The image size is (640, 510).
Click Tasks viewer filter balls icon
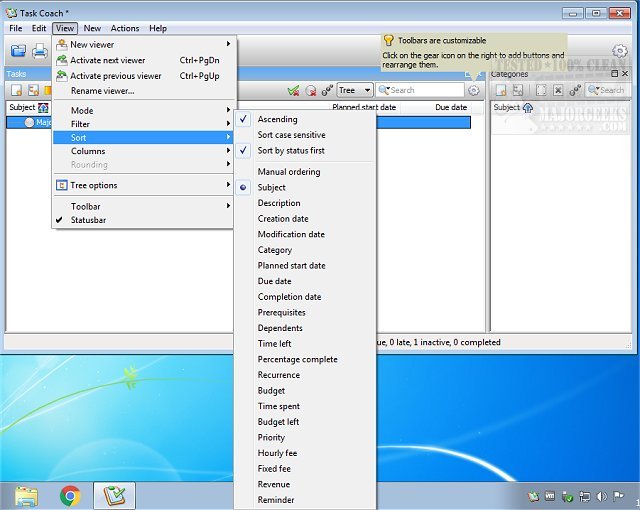coord(327,91)
